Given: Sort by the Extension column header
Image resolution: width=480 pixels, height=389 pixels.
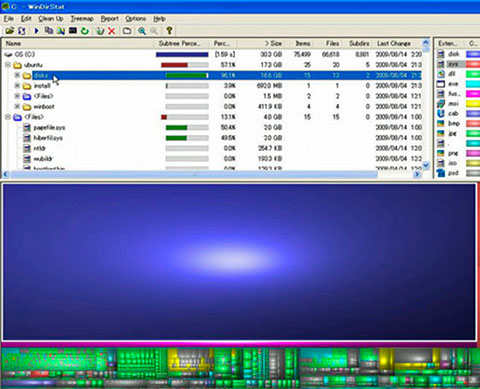Looking at the screenshot, I should pos(448,43).
